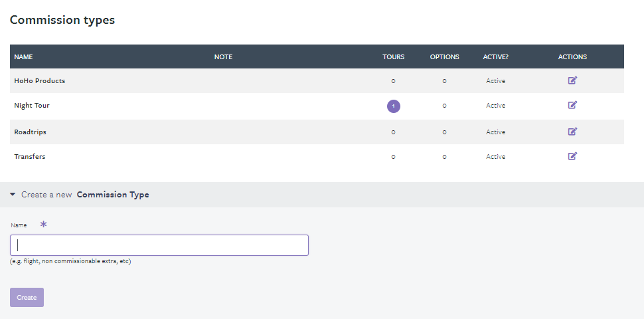Edit the HoHo Products commission type
Image resolution: width=644 pixels, height=319 pixels.
(x=572, y=80)
